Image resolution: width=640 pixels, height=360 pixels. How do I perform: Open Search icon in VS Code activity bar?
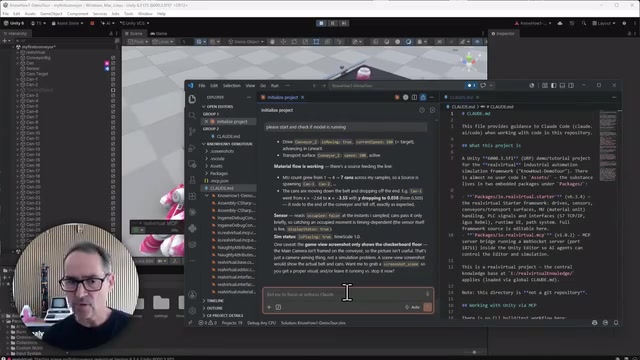click(x=192, y=116)
